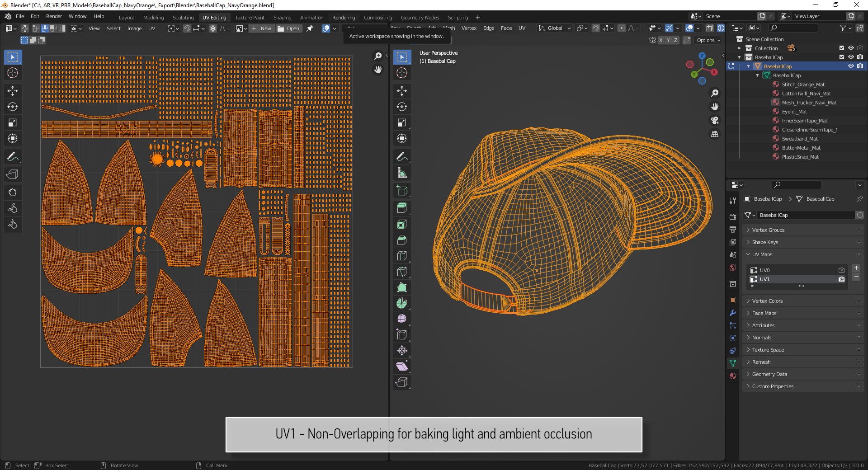Switch to the Shading workspace tab
The width and height of the screenshot is (868, 470).
[x=282, y=18]
